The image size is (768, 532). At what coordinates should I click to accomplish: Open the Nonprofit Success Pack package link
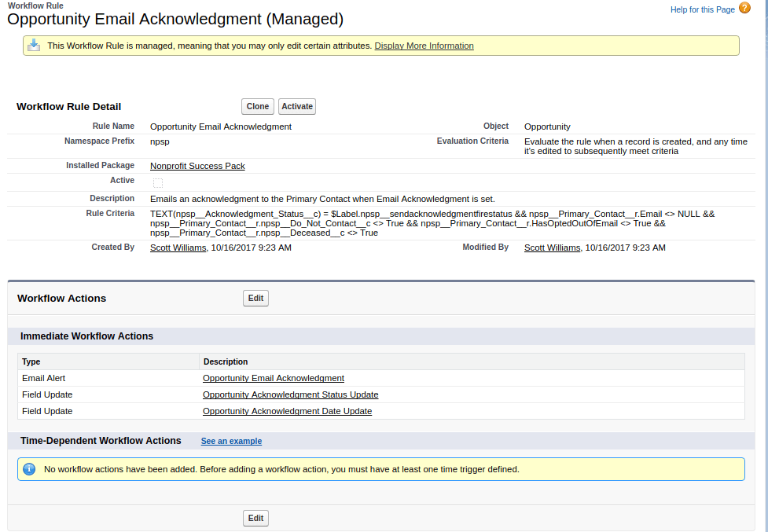197,166
